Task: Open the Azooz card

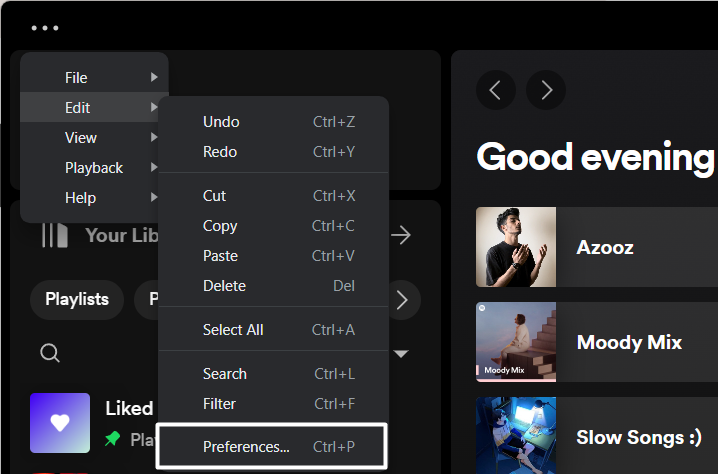Action: 604,247
